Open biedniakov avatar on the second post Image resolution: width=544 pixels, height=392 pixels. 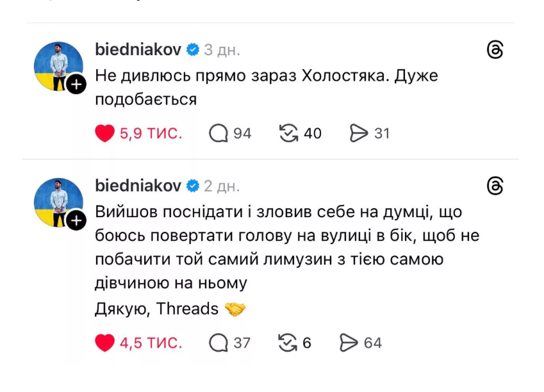57,201
